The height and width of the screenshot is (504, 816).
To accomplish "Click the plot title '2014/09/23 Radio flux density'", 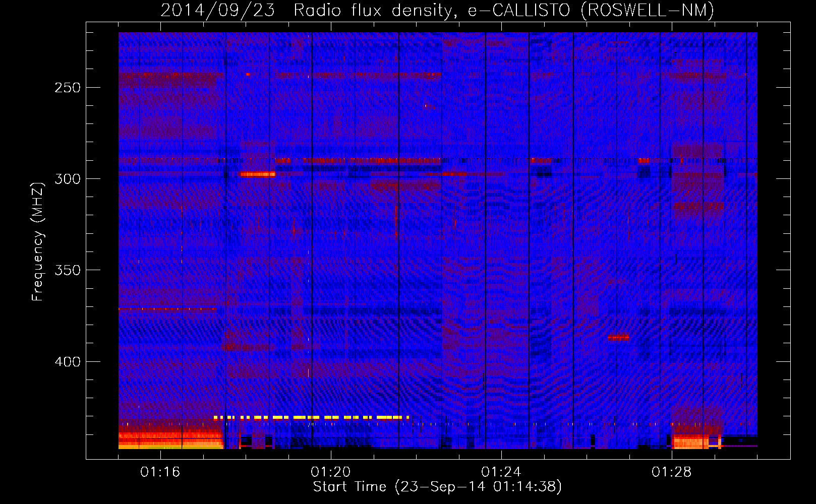I will (x=437, y=10).
